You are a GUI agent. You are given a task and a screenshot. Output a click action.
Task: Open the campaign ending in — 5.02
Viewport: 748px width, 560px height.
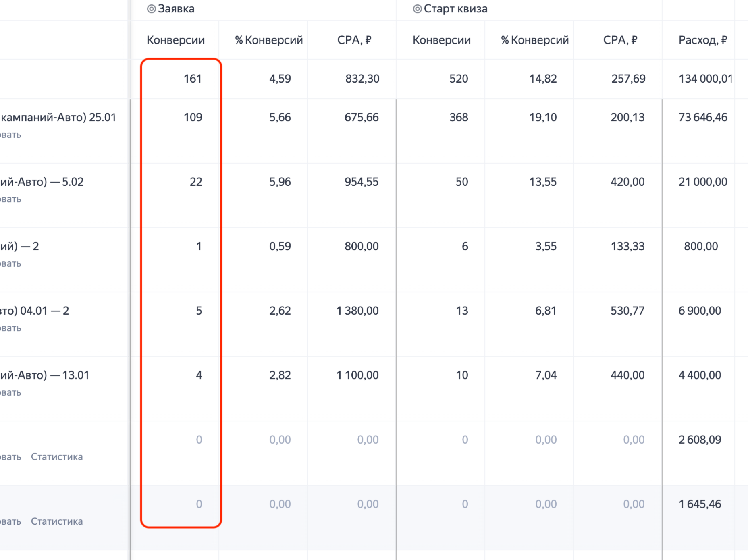click(x=42, y=182)
